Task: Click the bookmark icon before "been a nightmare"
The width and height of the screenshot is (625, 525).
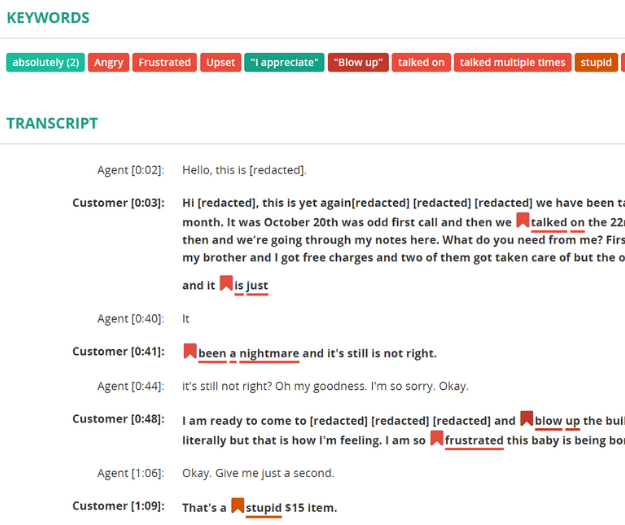Action: coord(190,351)
